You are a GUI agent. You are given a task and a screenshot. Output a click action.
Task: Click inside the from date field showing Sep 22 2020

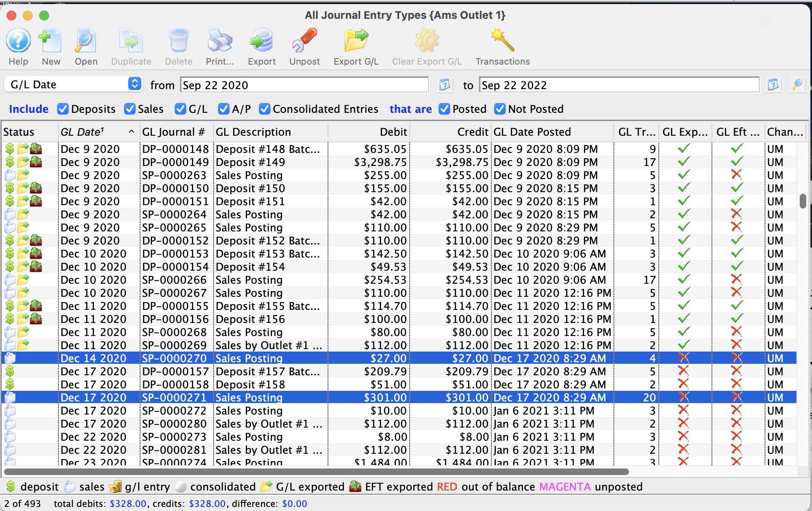[304, 85]
